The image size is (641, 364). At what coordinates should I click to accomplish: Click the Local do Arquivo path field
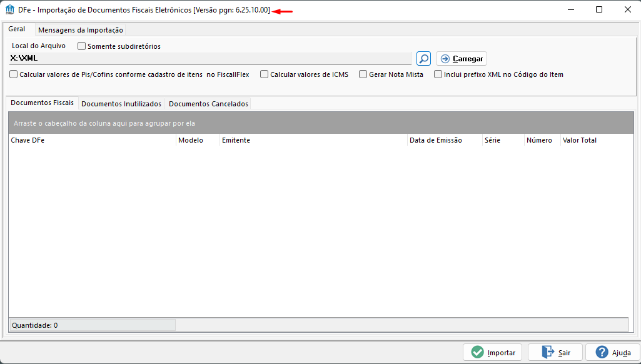[x=209, y=58]
